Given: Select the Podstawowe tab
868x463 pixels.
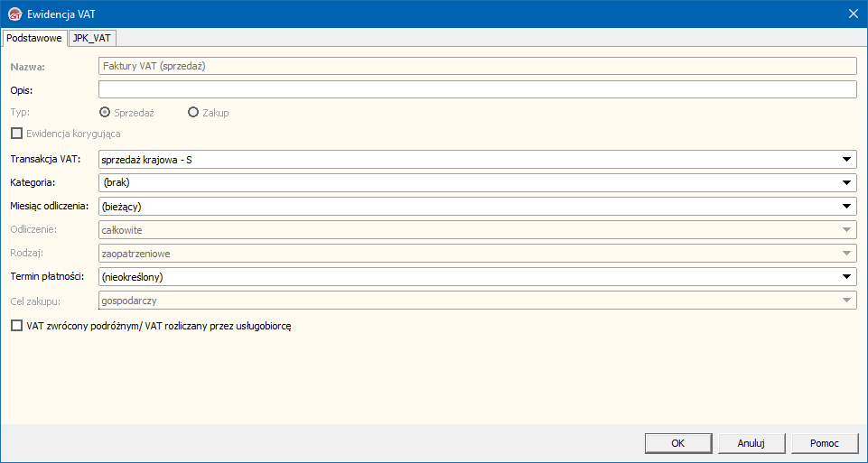Looking at the screenshot, I should 33,38.
